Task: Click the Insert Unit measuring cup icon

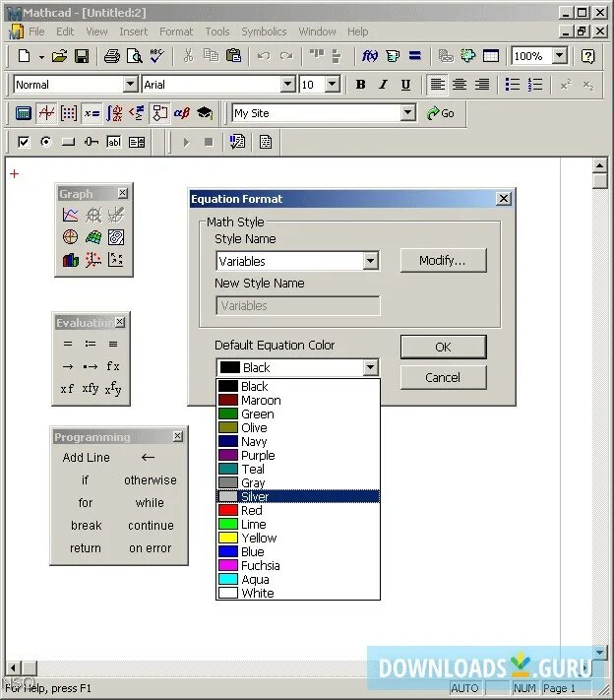Action: 393,56
